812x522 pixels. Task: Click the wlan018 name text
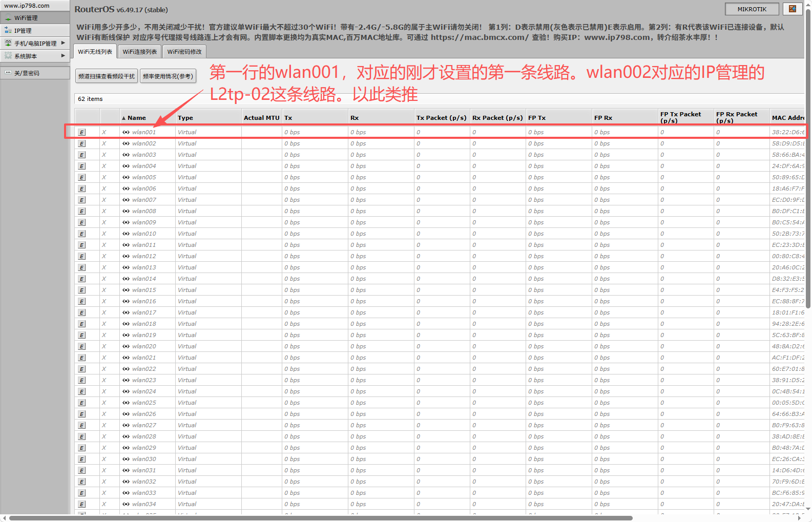tap(144, 324)
